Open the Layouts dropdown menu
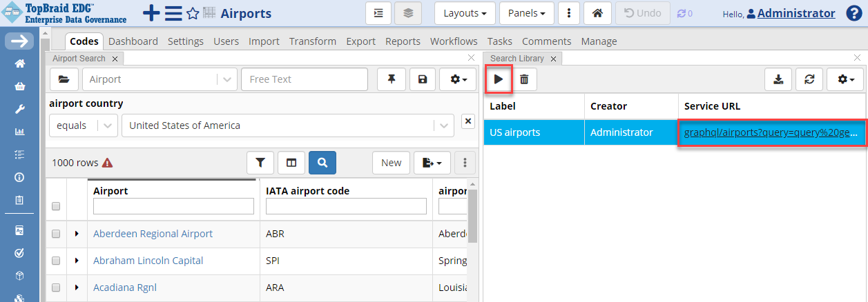 (x=464, y=13)
